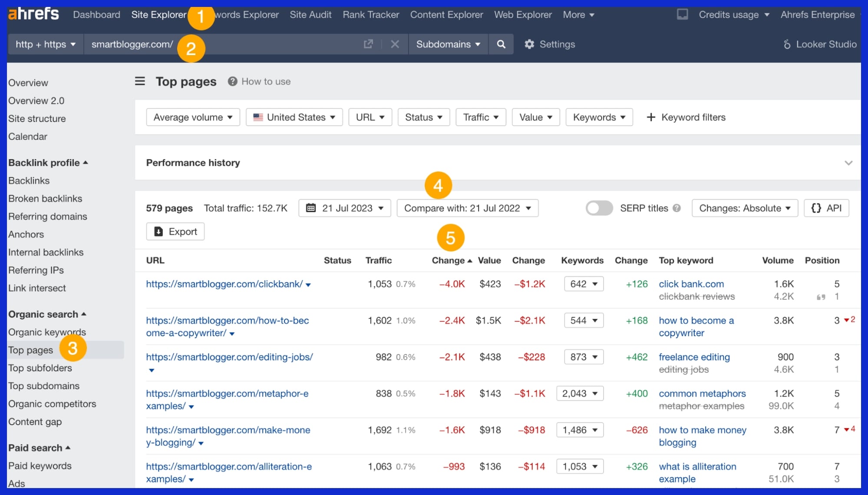Clear the smartblogger.com search field
Viewport: 868px width, 495px height.
coord(395,44)
